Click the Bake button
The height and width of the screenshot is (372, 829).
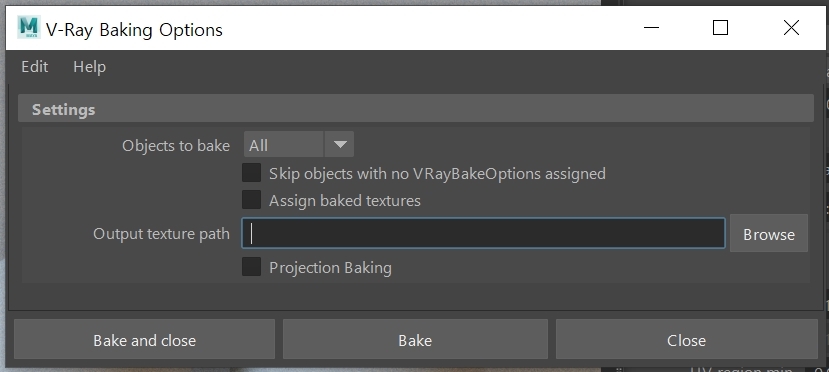(x=415, y=339)
